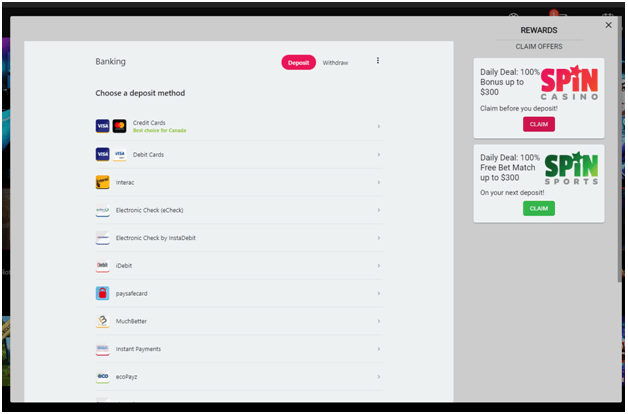Select the Instant Payments label

(138, 349)
